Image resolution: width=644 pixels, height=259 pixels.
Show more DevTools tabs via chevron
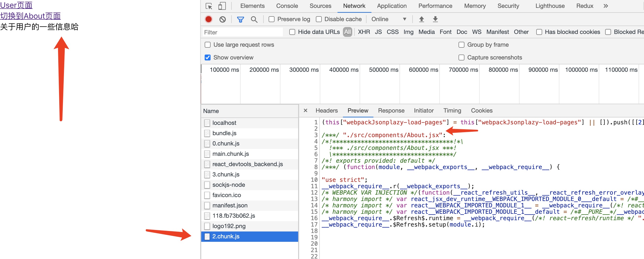click(605, 6)
